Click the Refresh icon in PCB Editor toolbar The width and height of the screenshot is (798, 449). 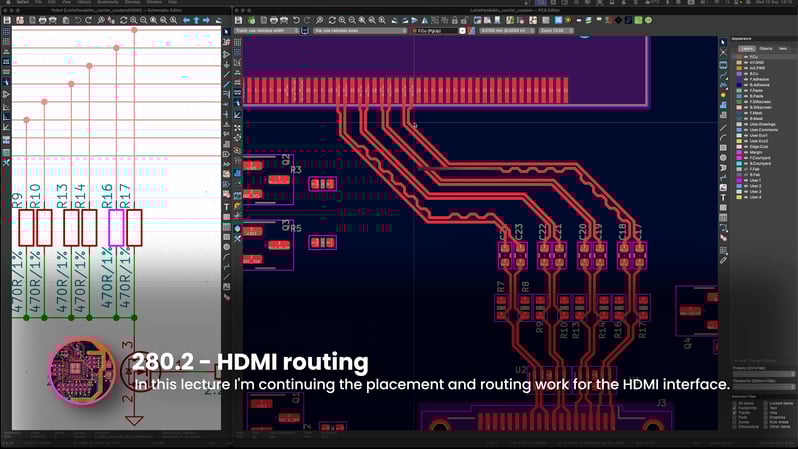pos(332,20)
